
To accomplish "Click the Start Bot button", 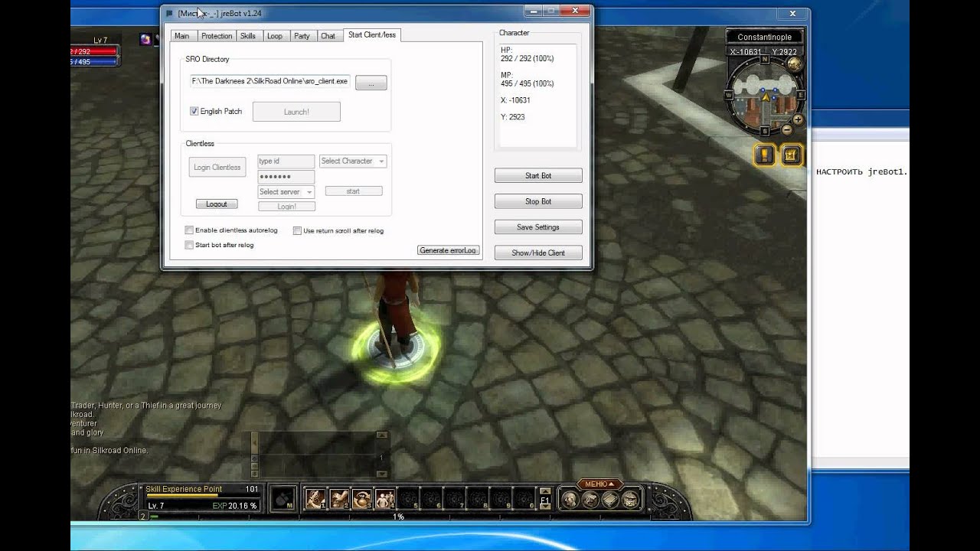I will point(538,176).
